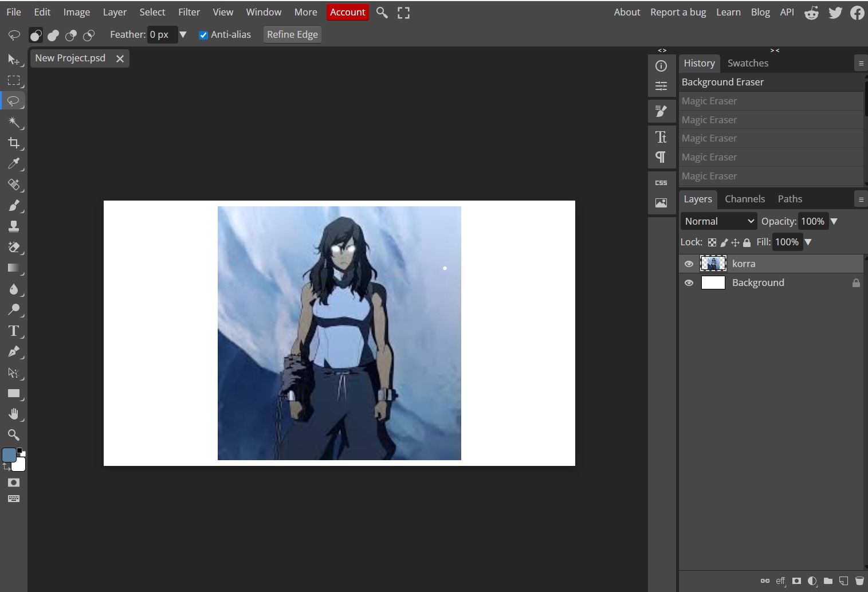The height and width of the screenshot is (592, 868).
Task: Open the Feather value dropdown arrow
Action: pyautogui.click(x=183, y=35)
